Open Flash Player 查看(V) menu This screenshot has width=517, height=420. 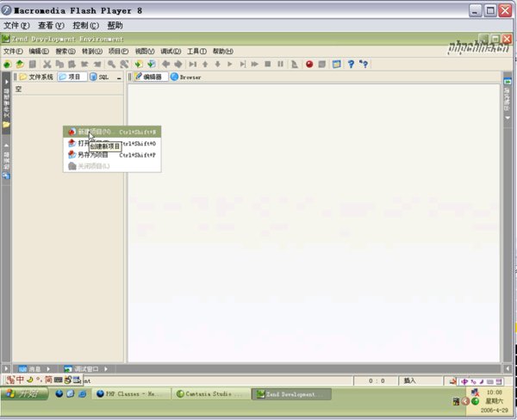pos(51,25)
